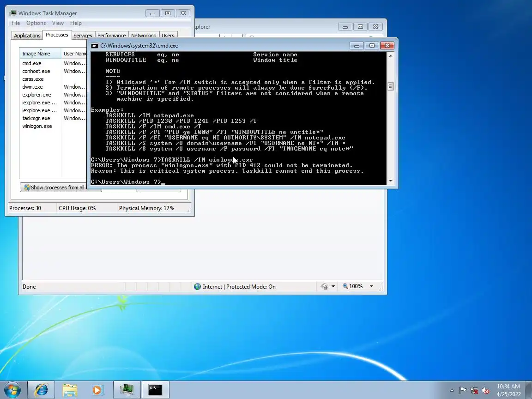Close the cmd.exe window

tap(387, 46)
